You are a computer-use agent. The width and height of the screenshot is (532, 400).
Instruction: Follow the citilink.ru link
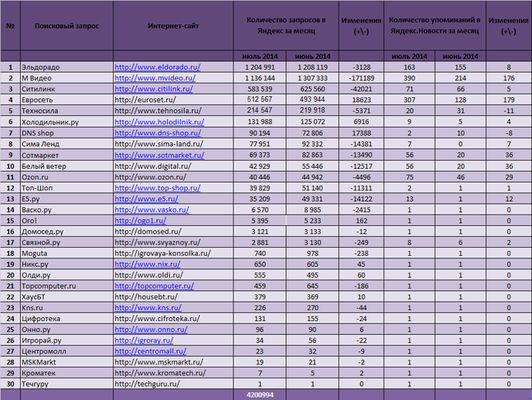[x=154, y=89]
